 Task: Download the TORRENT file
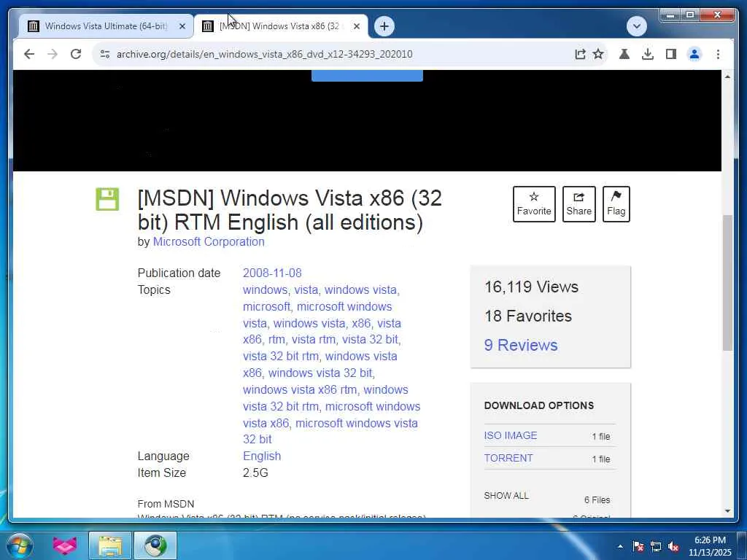click(x=508, y=458)
